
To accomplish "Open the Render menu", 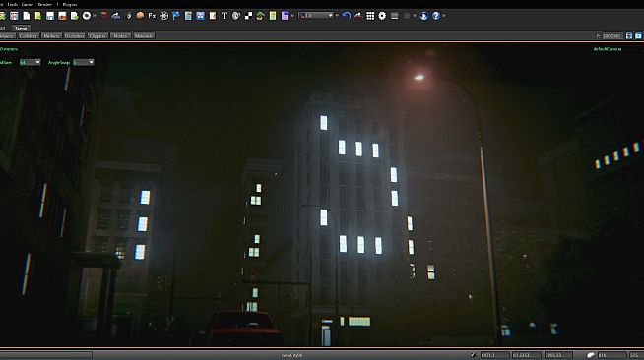I will click(44, 5).
